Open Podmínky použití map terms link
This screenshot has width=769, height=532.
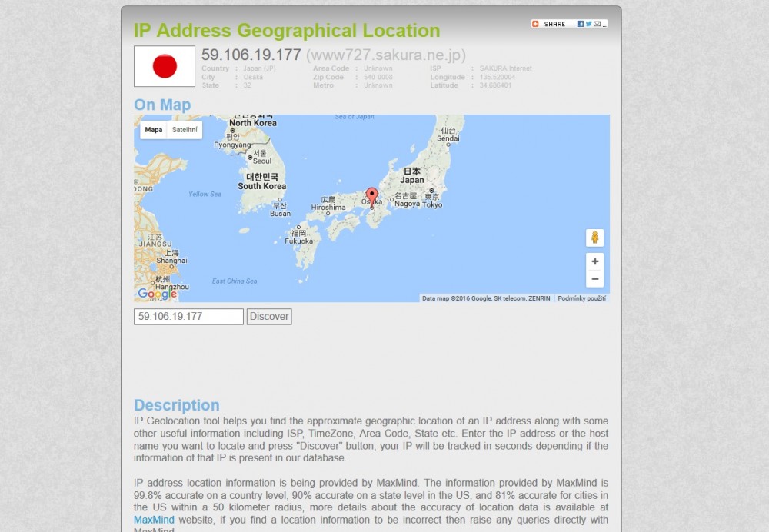pyautogui.click(x=582, y=298)
